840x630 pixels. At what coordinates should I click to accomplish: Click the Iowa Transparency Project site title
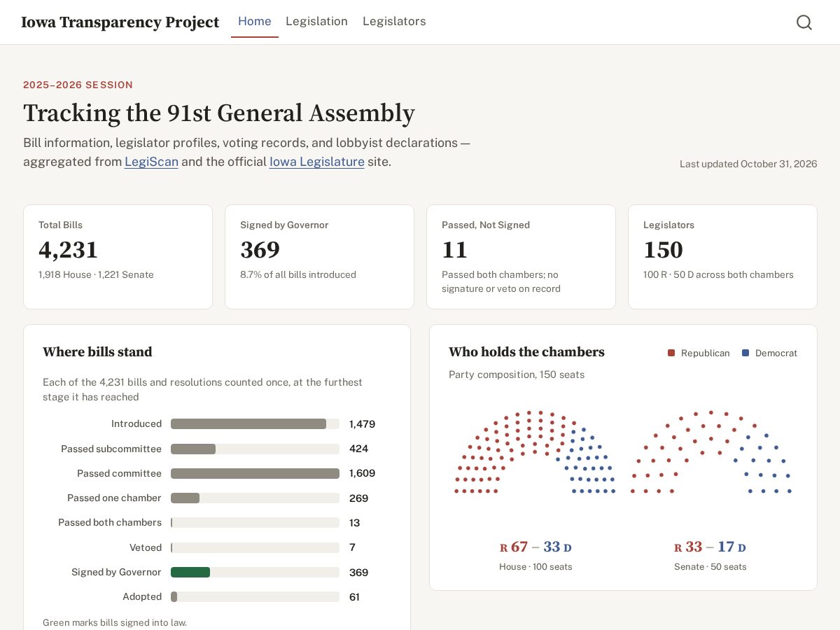tap(120, 22)
